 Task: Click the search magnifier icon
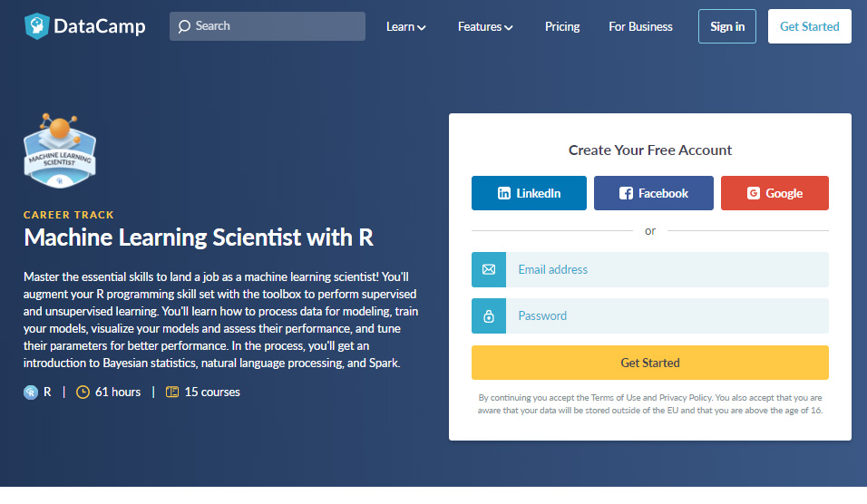[x=184, y=26]
